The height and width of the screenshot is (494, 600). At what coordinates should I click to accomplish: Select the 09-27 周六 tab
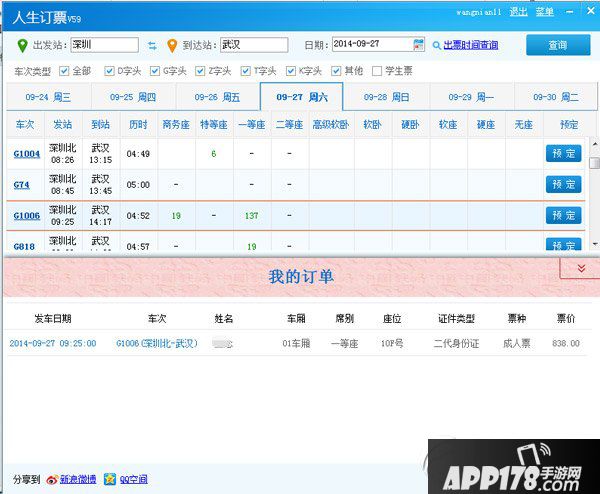point(302,97)
